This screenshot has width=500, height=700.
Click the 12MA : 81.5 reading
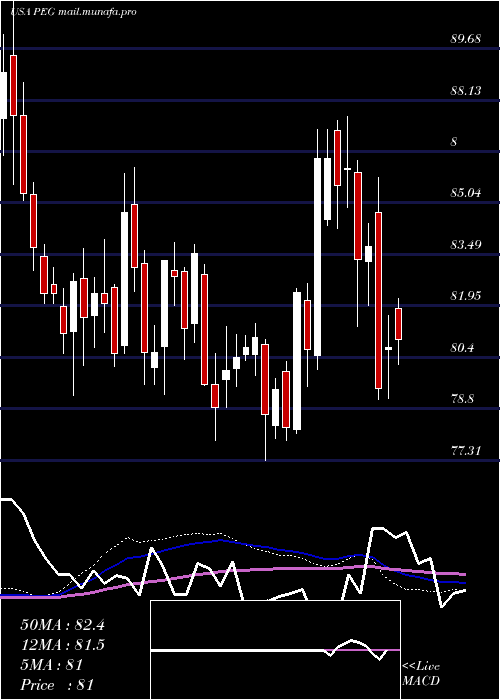(x=62, y=645)
